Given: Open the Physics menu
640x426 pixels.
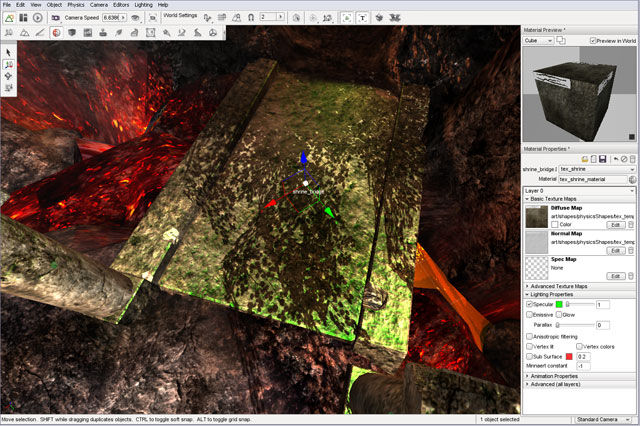Looking at the screenshot, I should pyautogui.click(x=76, y=5).
